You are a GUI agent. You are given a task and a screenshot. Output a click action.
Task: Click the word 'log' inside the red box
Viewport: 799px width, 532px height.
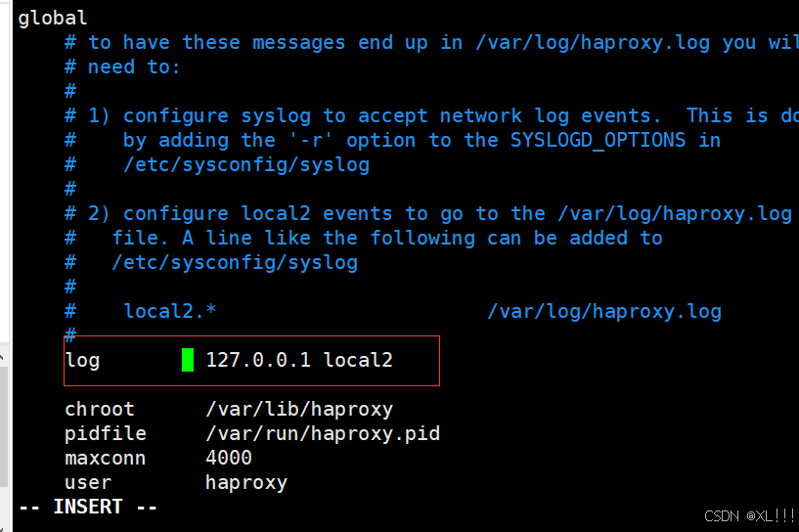[82, 361]
